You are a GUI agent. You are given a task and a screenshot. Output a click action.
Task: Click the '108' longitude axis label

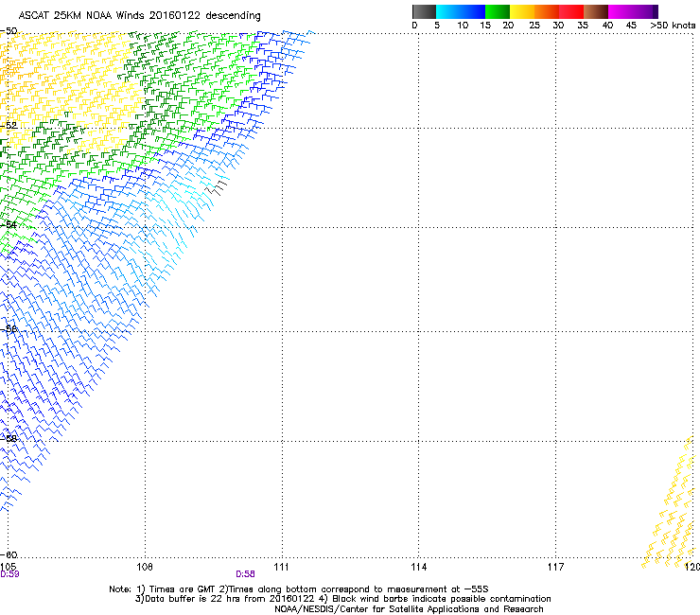(145, 567)
